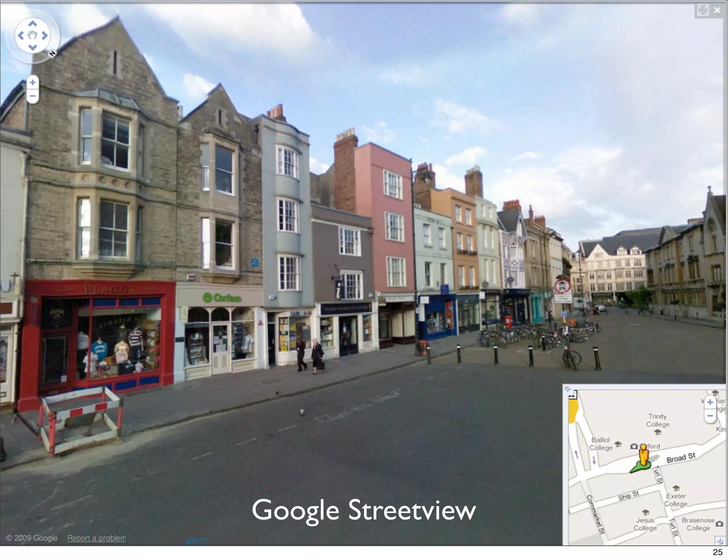Rotate view right using the right arrow
This screenshot has height=560, width=728.
pyautogui.click(x=45, y=35)
